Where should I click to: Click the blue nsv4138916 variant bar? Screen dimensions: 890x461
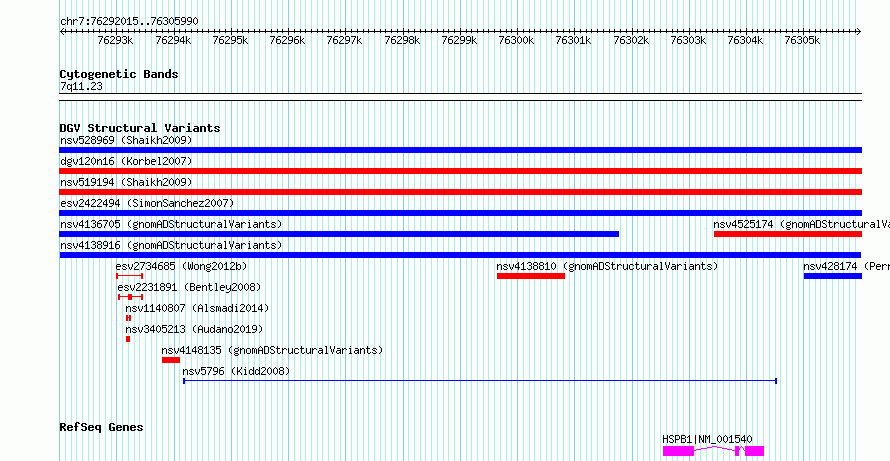coord(461,255)
